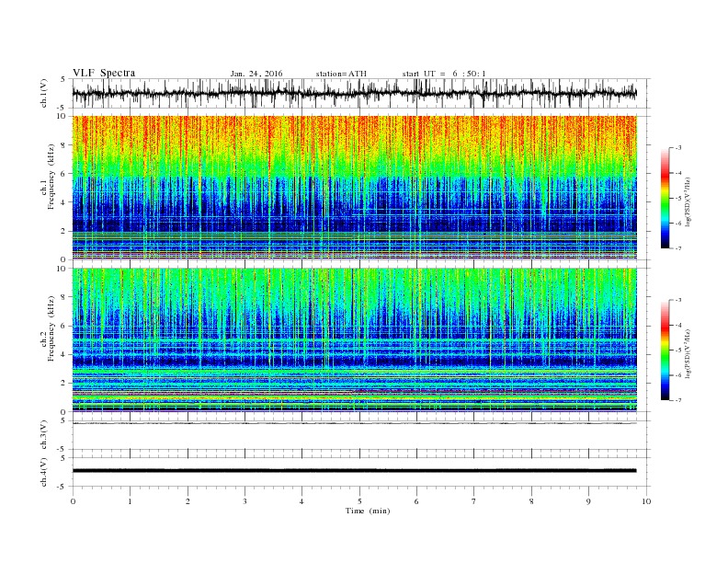Click the 'ch.1(V)' waveform axis label

(44, 93)
